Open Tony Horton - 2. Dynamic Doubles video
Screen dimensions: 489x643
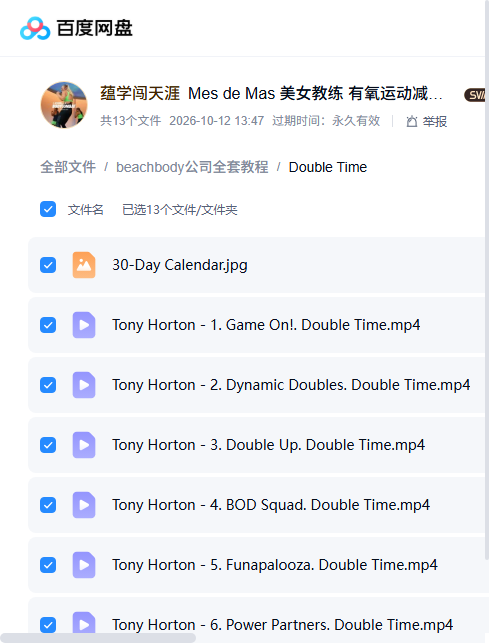coord(291,385)
